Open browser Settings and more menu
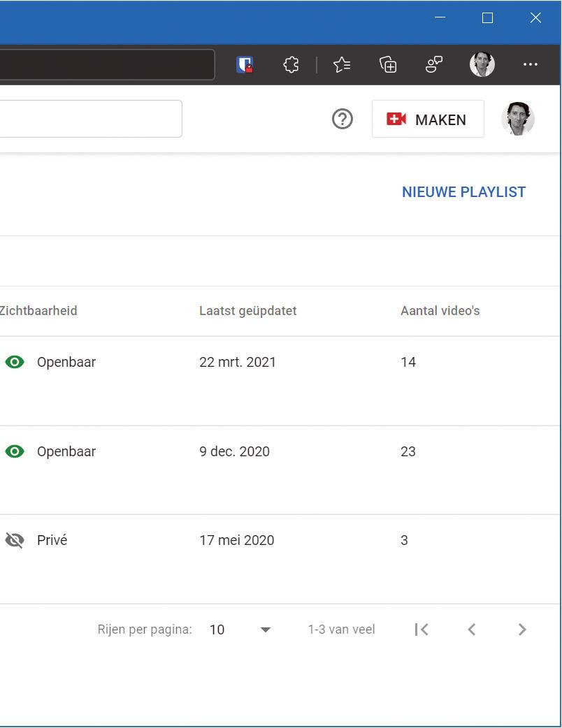 [531, 64]
